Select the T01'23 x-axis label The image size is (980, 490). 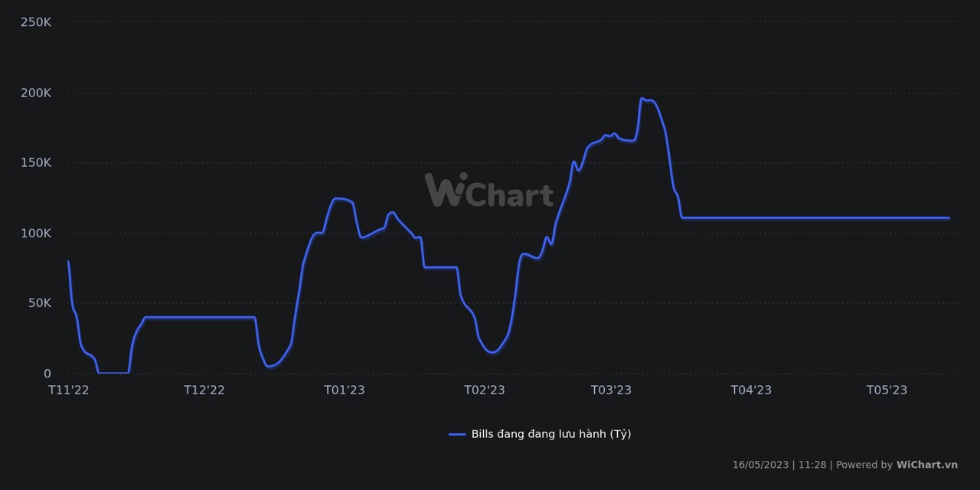(345, 390)
